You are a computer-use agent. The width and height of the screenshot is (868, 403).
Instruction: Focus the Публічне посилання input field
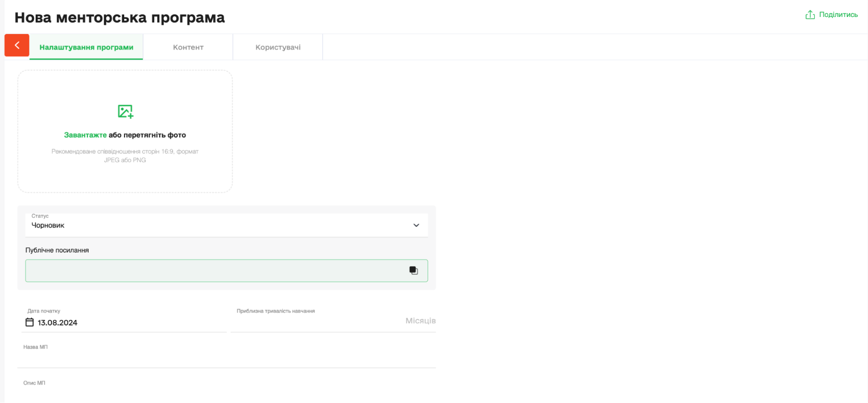(x=215, y=270)
